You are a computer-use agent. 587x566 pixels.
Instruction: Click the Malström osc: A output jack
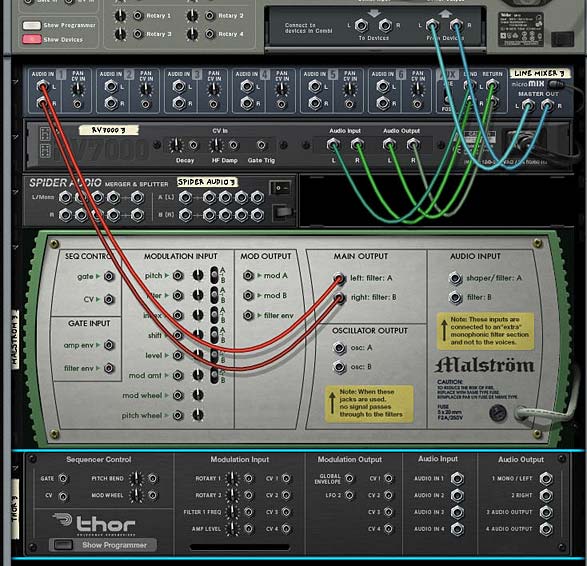(x=339, y=348)
